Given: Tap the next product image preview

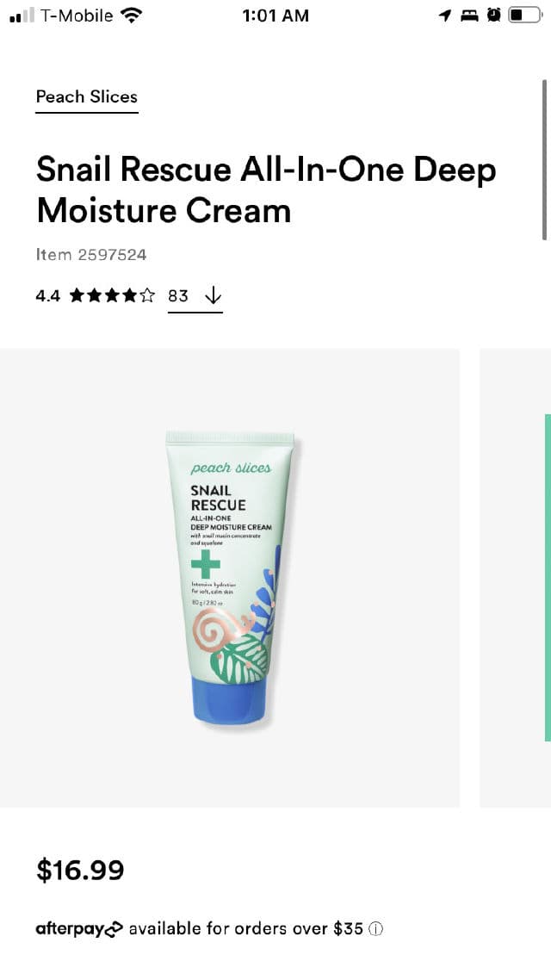Looking at the screenshot, I should tap(516, 578).
